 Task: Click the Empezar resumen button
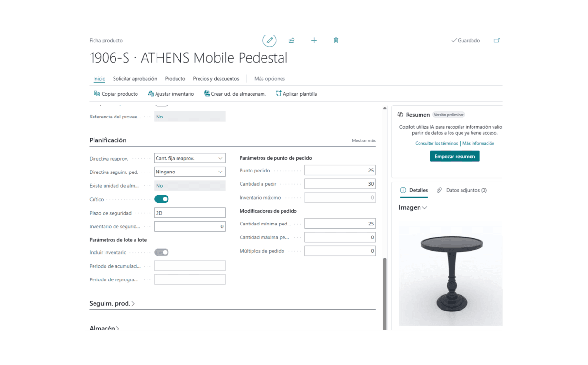[454, 156]
